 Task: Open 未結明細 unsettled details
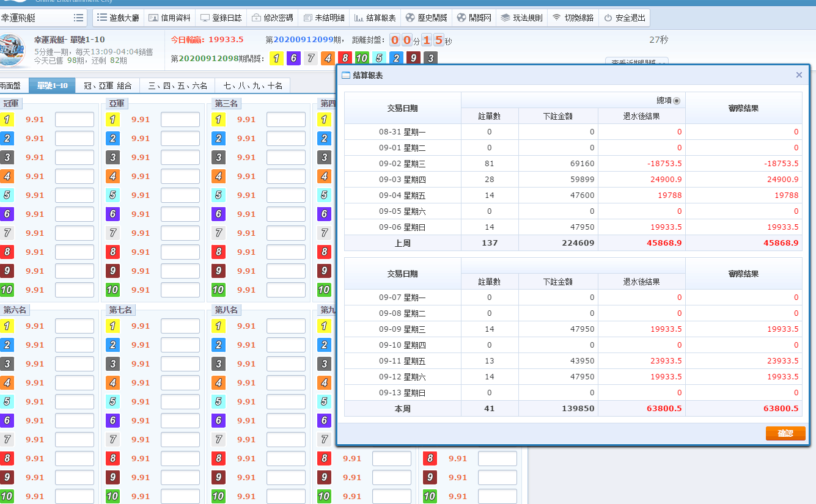click(324, 18)
